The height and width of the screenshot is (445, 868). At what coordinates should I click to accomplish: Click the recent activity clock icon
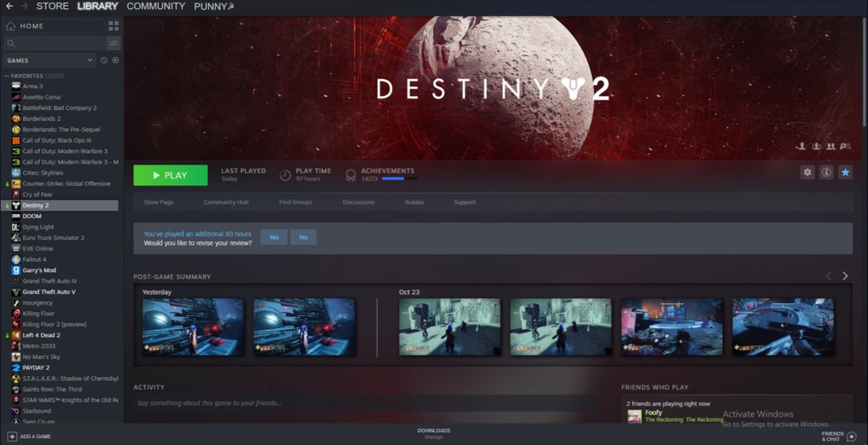[104, 60]
